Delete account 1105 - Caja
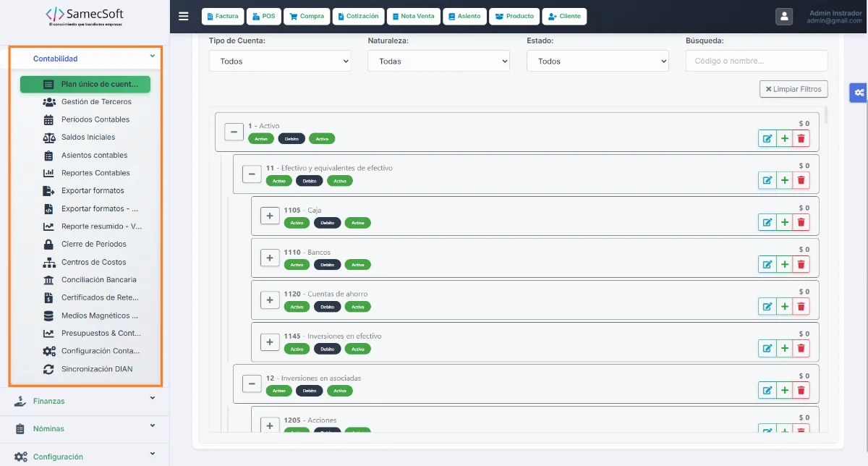Viewport: 868px width, 466px height. click(801, 222)
